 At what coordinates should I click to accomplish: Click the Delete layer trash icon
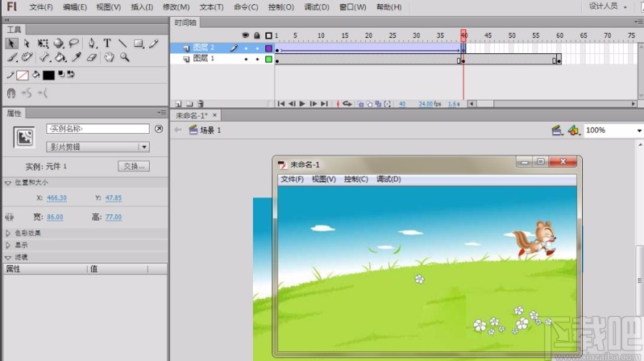coord(201,104)
